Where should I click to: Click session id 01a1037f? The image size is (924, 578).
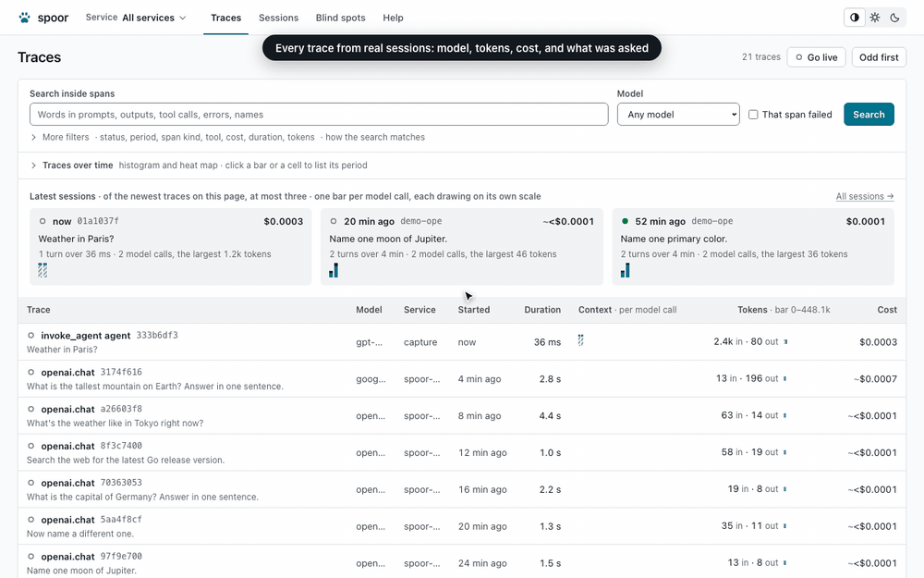[x=98, y=221]
